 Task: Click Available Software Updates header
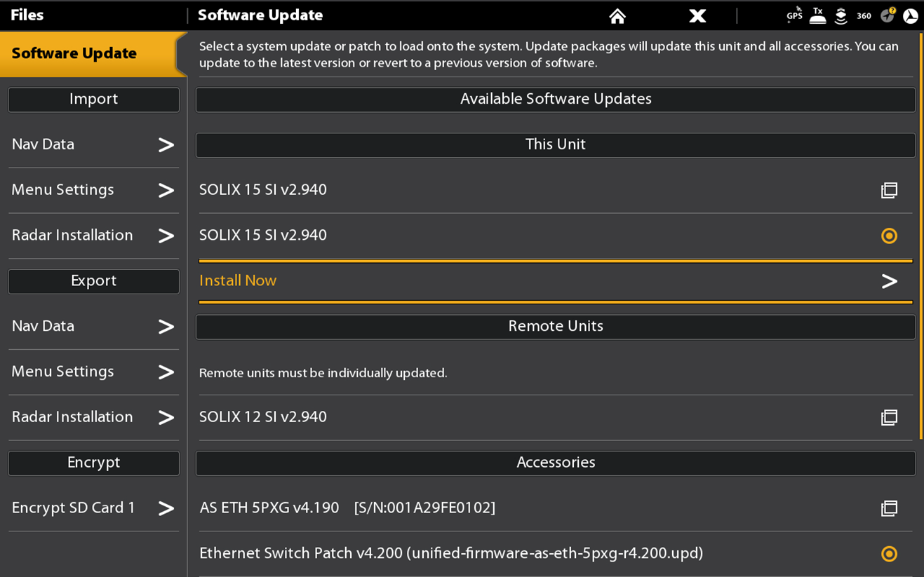click(x=556, y=100)
